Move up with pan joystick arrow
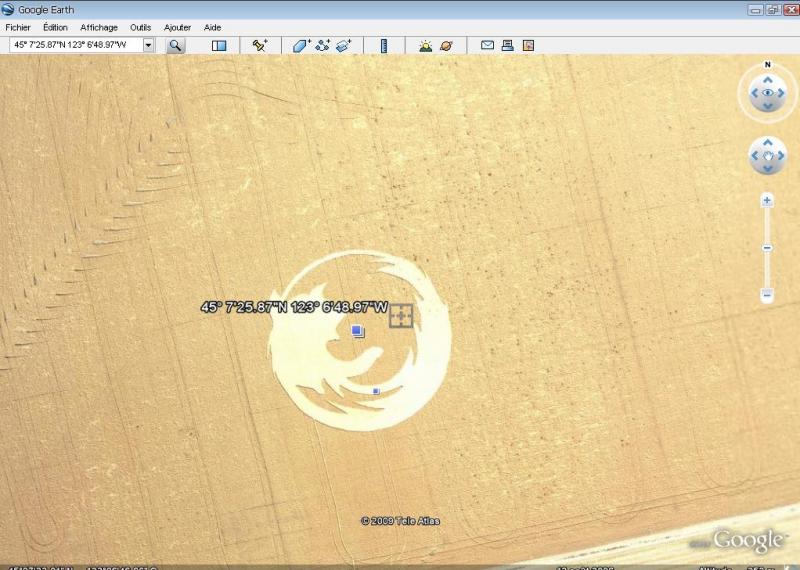 tap(767, 142)
